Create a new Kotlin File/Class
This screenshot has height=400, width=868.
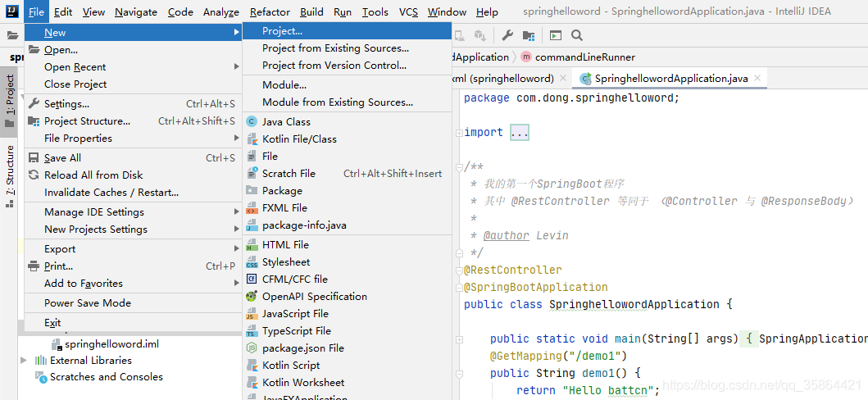click(347, 139)
